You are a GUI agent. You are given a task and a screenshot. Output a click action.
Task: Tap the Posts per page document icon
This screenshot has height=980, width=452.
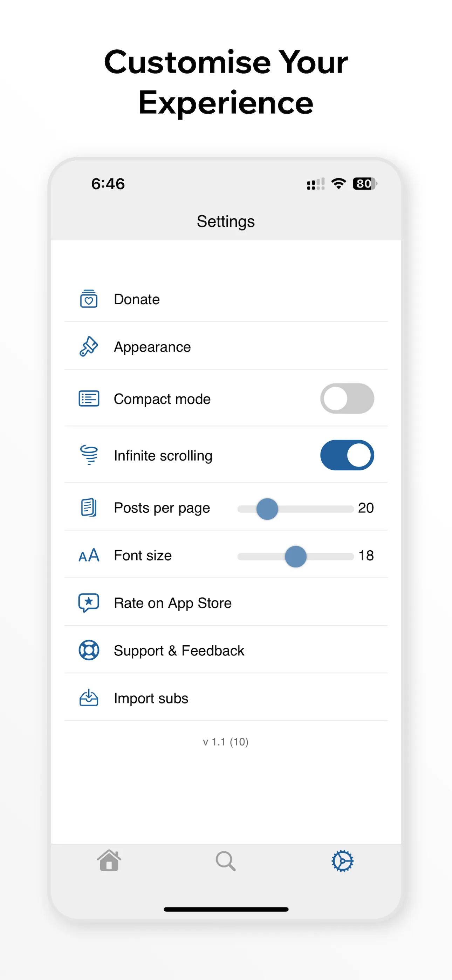89,507
